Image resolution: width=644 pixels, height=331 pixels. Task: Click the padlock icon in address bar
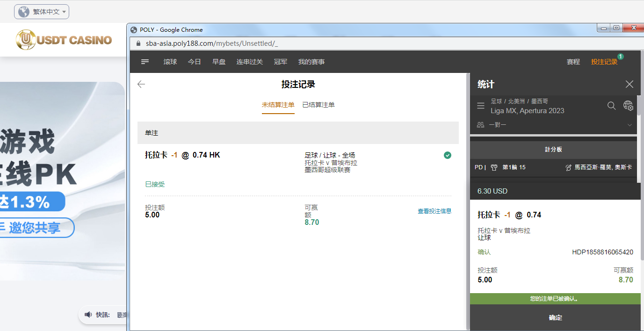[x=138, y=43]
